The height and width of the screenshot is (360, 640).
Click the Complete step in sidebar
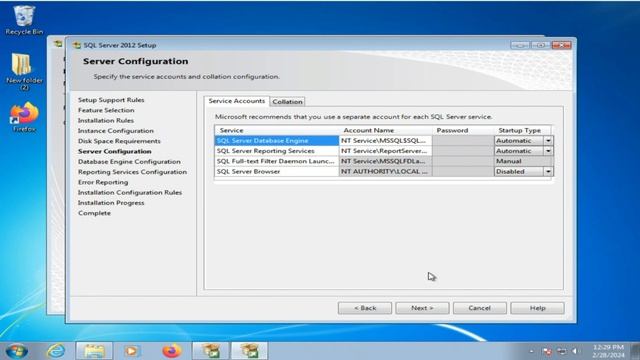coord(94,213)
